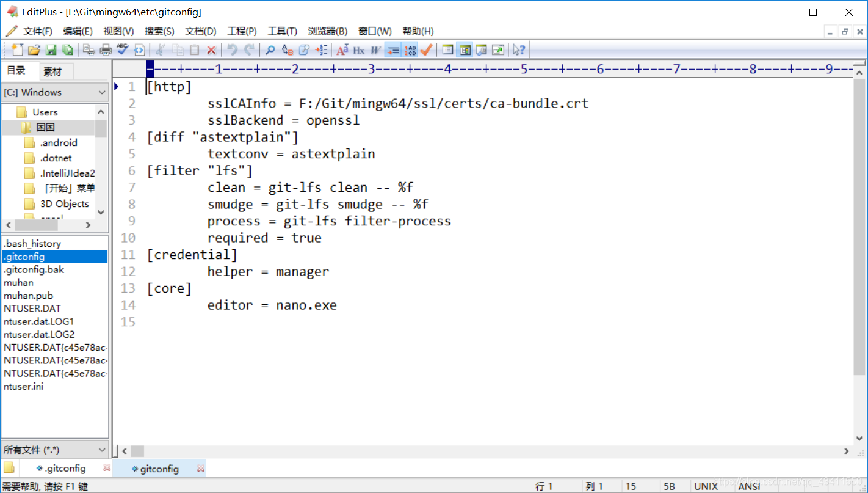Open the 编辑(E) menu
The height and width of the screenshot is (493, 868).
tap(78, 31)
